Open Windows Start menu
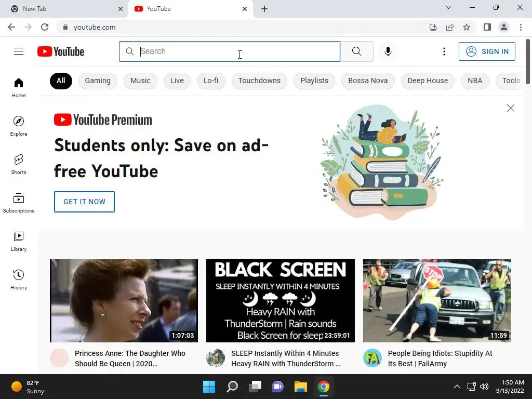The width and height of the screenshot is (532, 399). pyautogui.click(x=209, y=387)
